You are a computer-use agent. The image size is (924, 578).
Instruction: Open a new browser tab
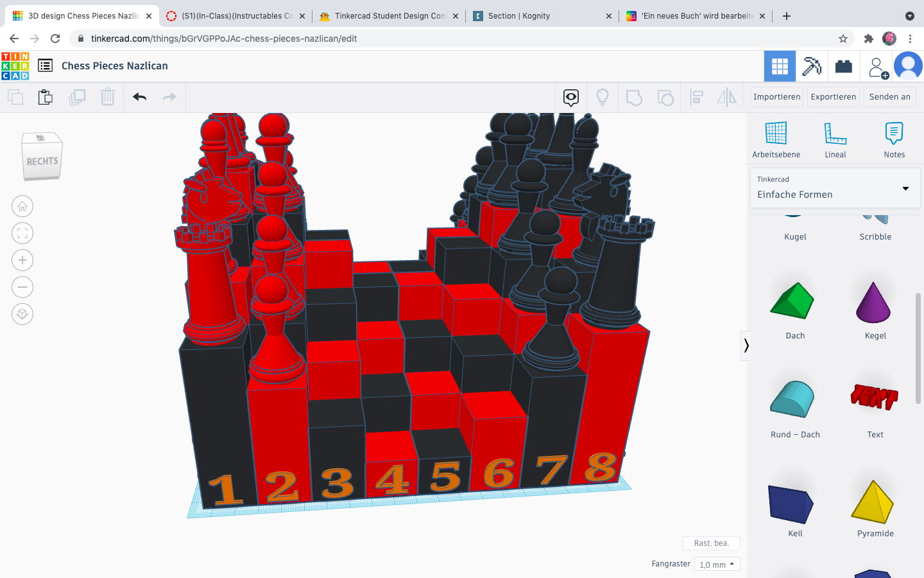(787, 16)
